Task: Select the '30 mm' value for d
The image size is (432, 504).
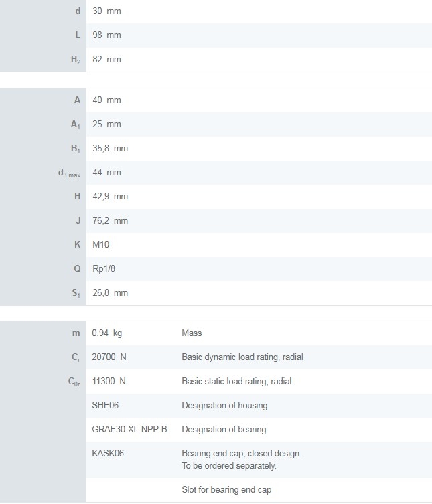Action: pyautogui.click(x=106, y=11)
